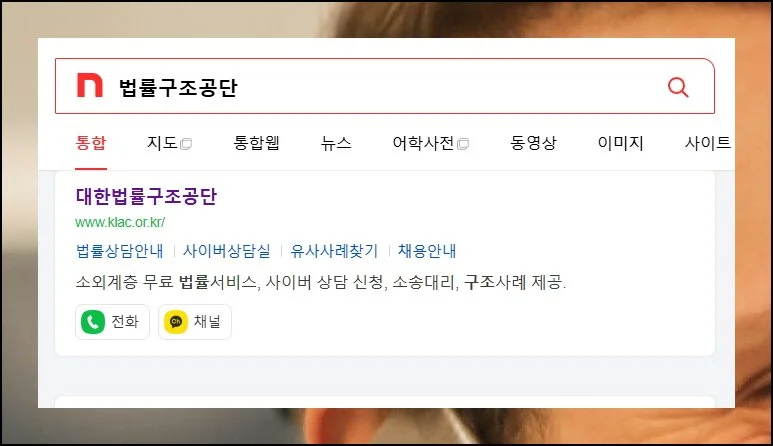Image resolution: width=773 pixels, height=446 pixels.
Task: Click the yellow KakaoTalk channel icon
Action: tap(176, 322)
